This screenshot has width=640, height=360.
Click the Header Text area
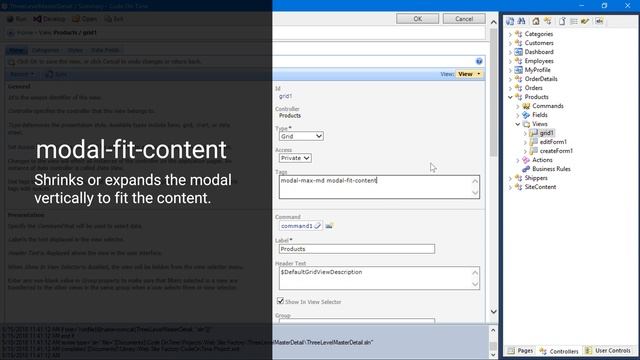379,278
